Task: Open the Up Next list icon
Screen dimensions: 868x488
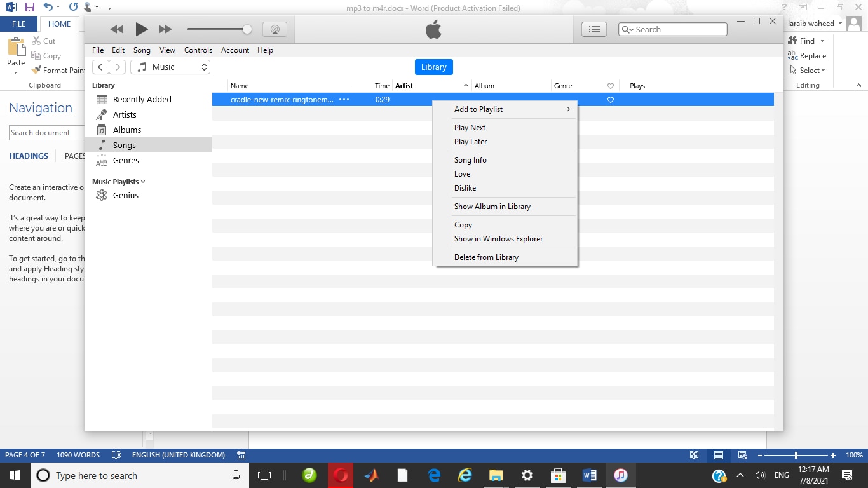Action: 594,29
